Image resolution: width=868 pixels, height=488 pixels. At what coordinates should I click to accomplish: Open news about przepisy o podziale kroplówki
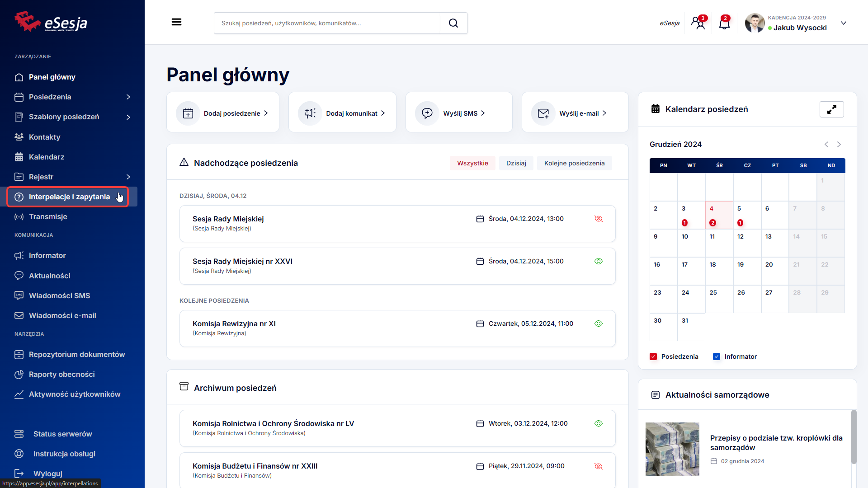(x=776, y=443)
